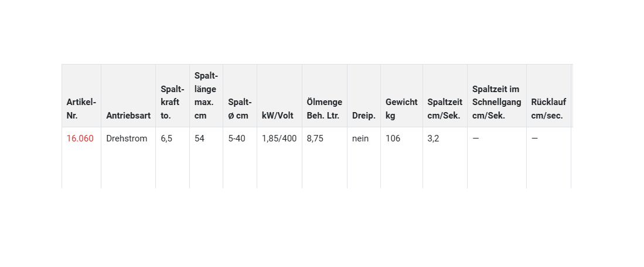644x267 pixels.
Task: Open the article number 16.060 link
Action: 80,138
